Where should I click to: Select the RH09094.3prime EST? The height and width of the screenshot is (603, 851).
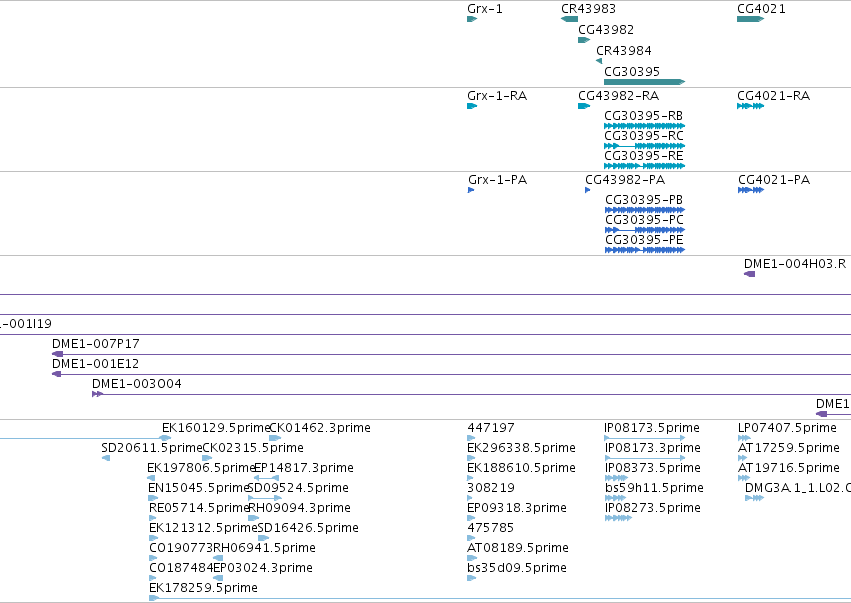pos(253,518)
